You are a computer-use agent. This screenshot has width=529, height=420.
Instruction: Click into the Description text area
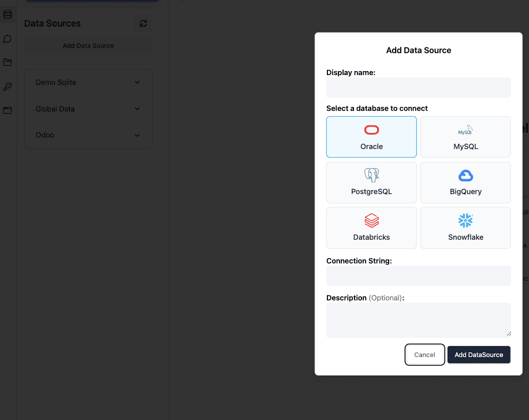coord(418,320)
